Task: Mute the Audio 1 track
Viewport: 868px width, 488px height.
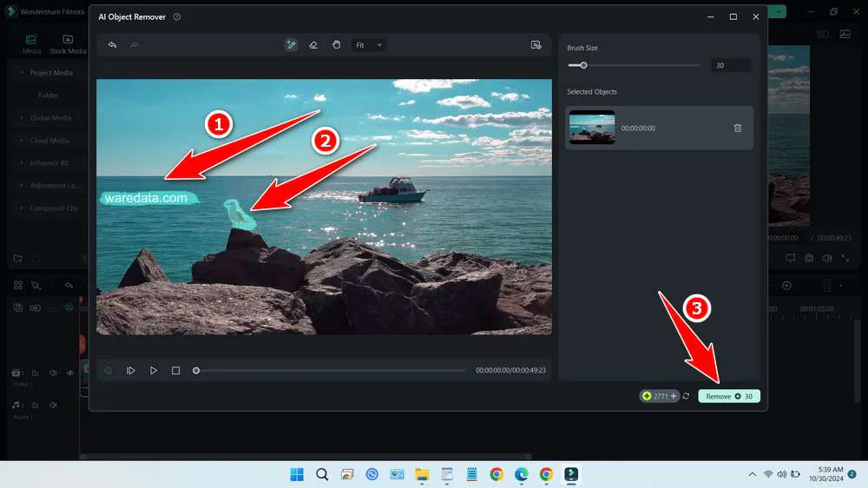Action: click(53, 405)
